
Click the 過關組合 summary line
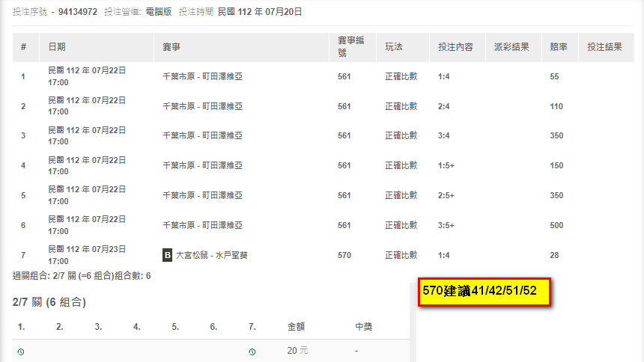[82, 276]
